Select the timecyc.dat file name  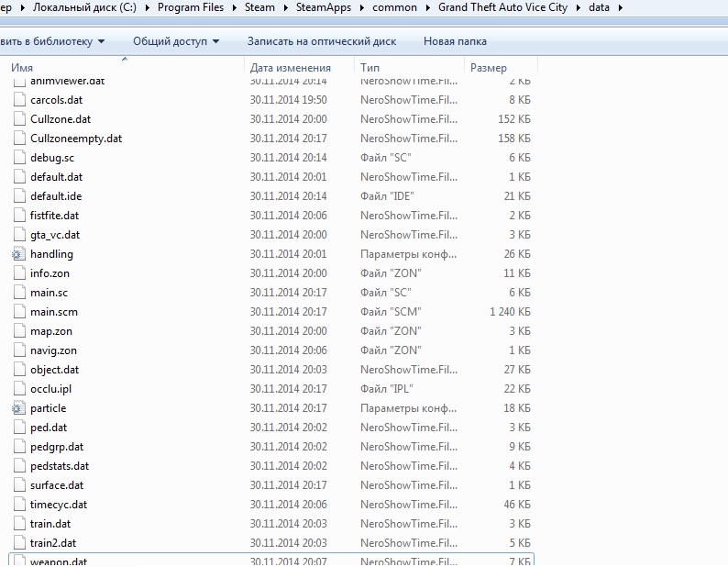(59, 505)
